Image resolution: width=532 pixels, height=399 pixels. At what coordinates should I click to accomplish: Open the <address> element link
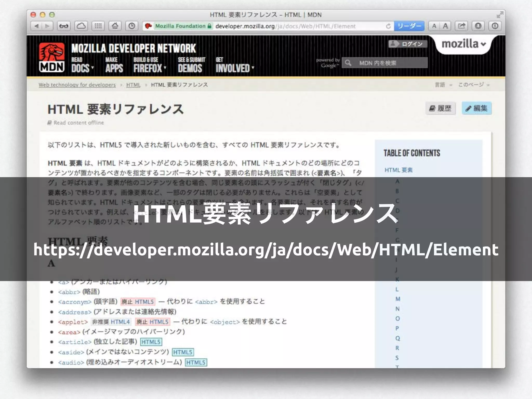(x=75, y=312)
